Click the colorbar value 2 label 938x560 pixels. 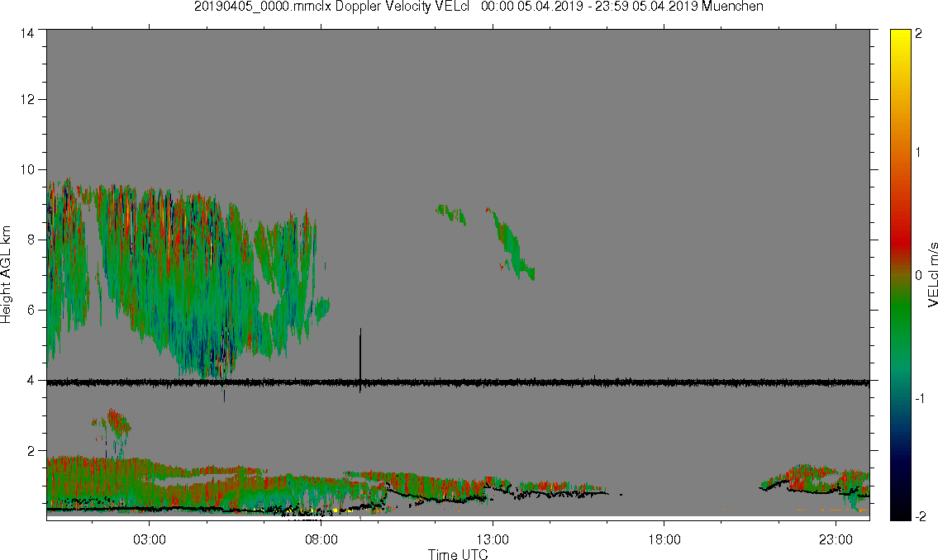pyautogui.click(x=918, y=34)
